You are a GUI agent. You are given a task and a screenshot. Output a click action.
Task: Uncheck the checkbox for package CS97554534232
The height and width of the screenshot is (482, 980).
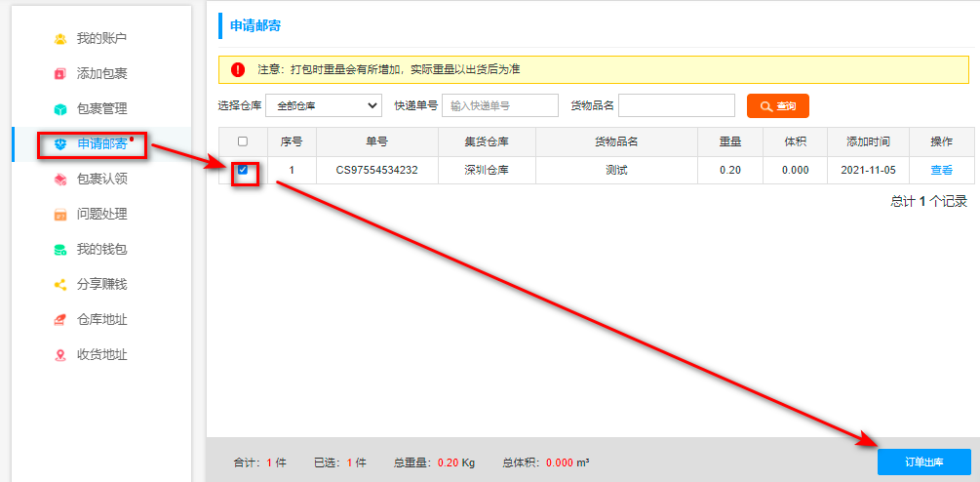pos(243,170)
